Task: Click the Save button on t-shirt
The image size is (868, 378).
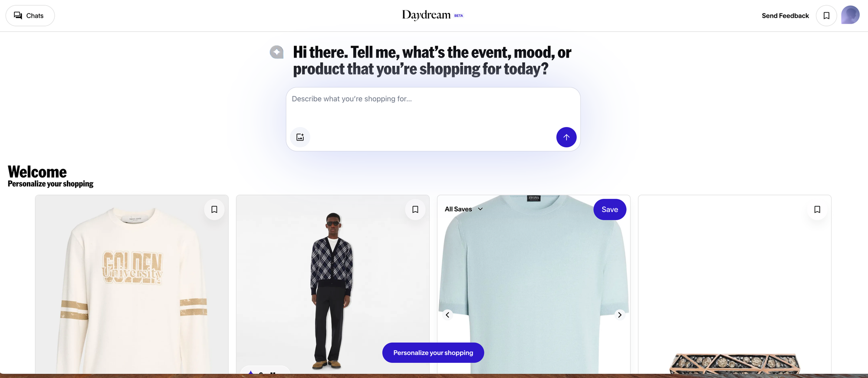Action: [610, 209]
